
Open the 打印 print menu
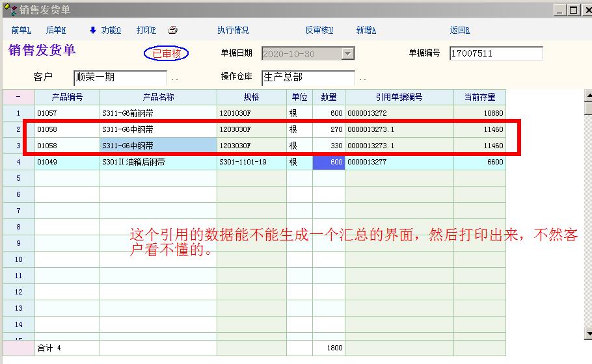pyautogui.click(x=146, y=31)
